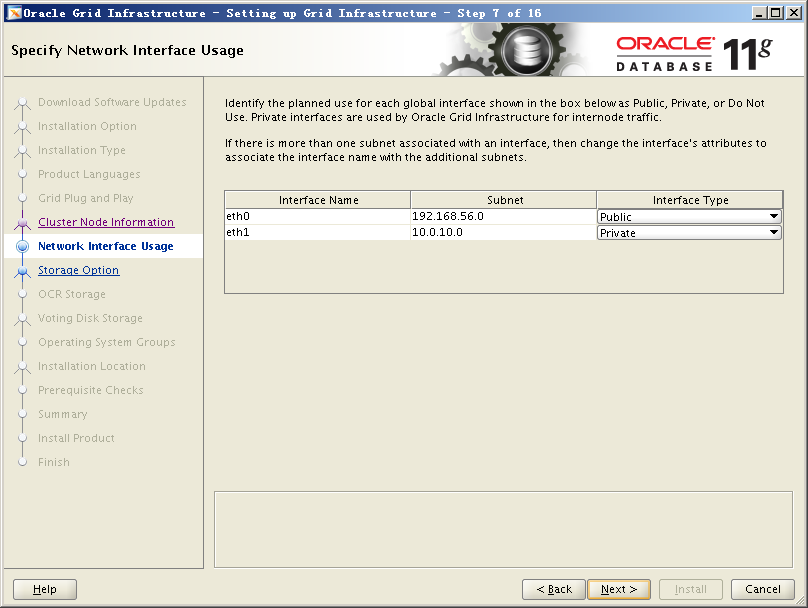Select the eth0 interface name cell
Image resolution: width=808 pixels, height=608 pixels.
317,217
